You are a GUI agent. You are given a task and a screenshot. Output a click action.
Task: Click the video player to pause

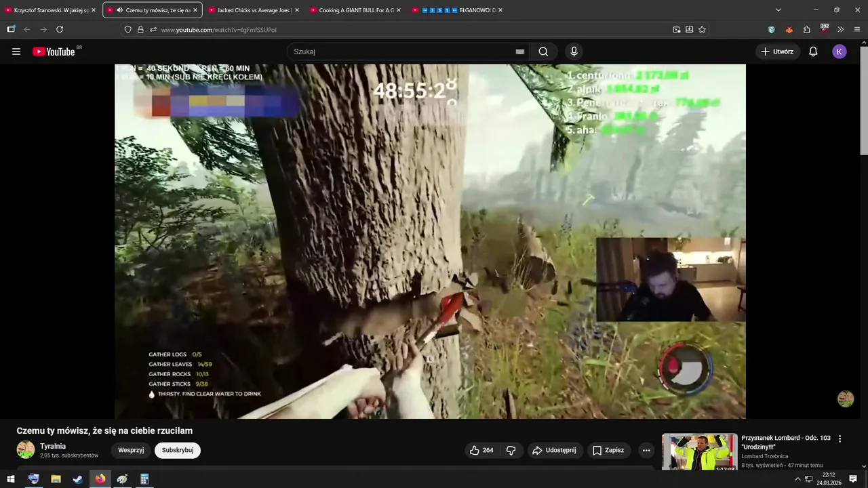coord(430,241)
